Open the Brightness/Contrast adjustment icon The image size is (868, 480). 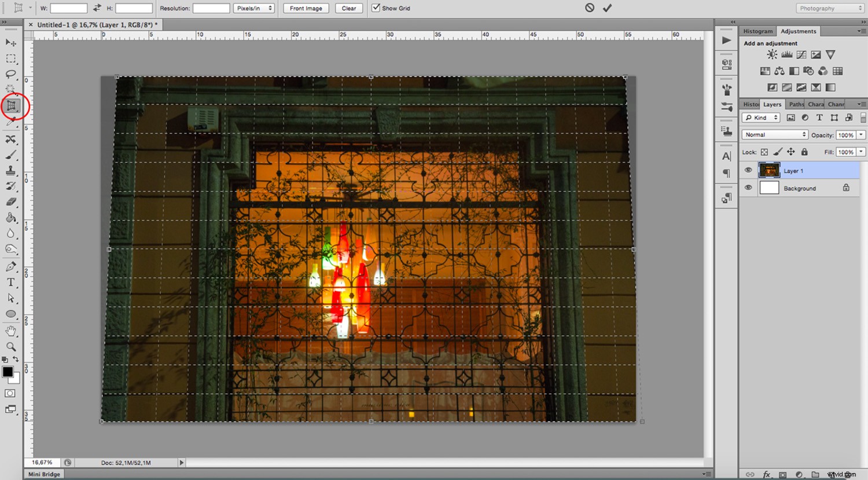[x=771, y=54]
